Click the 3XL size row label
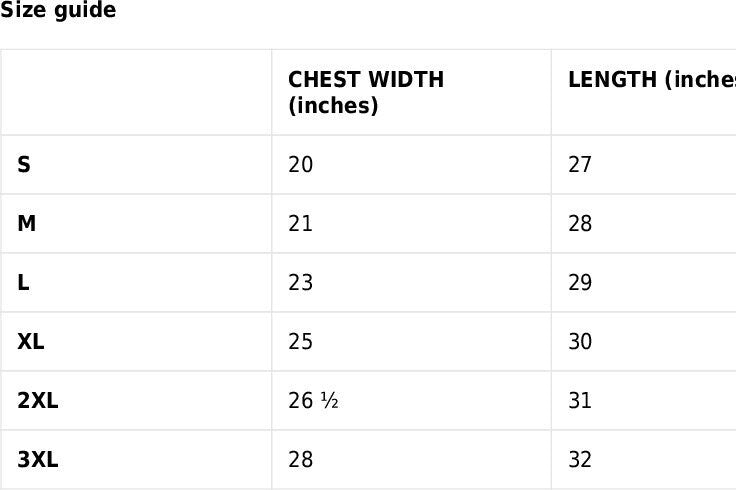Screen dimensions: 736x490 [38, 460]
